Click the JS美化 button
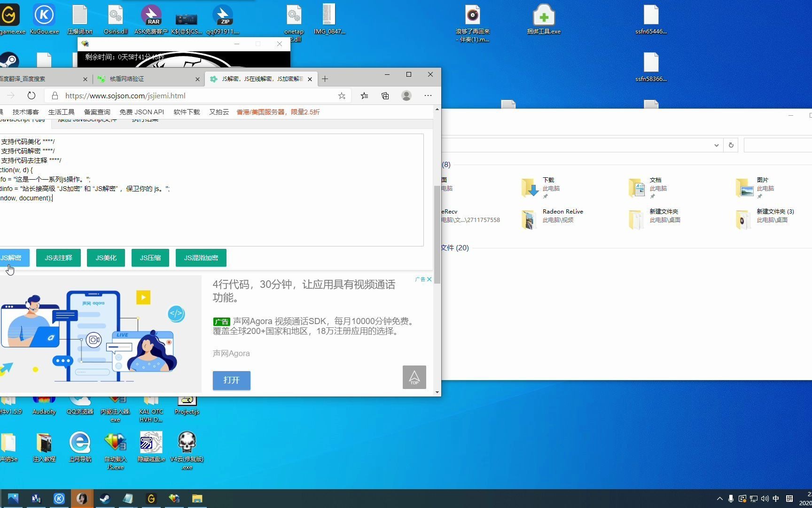 tap(105, 258)
